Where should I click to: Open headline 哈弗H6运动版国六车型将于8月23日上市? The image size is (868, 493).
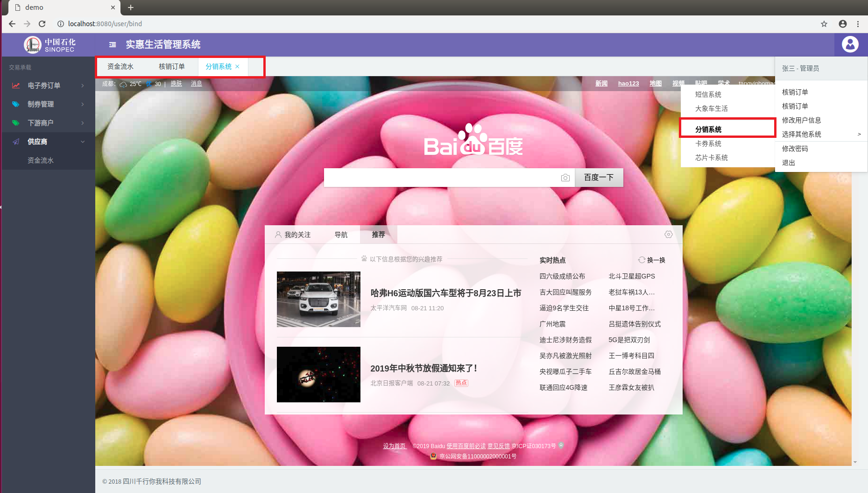(x=446, y=293)
